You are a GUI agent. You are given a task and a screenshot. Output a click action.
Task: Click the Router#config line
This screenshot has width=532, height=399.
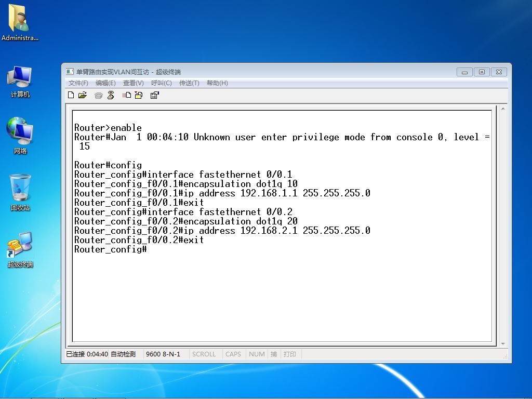click(x=108, y=165)
